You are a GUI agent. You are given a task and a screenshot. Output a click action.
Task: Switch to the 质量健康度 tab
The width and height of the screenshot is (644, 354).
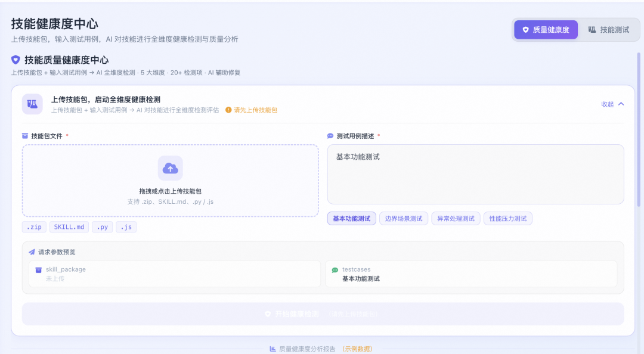click(x=546, y=30)
